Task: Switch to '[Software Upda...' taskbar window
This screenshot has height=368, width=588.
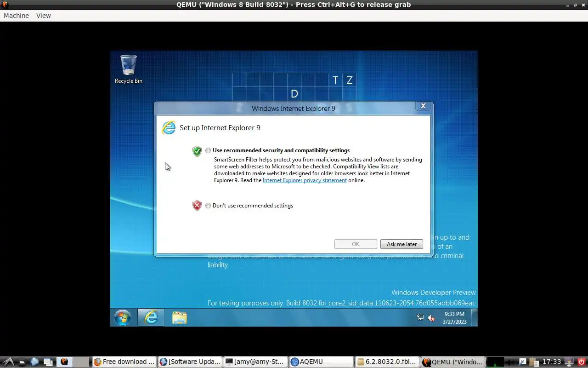Action: pyautogui.click(x=190, y=362)
